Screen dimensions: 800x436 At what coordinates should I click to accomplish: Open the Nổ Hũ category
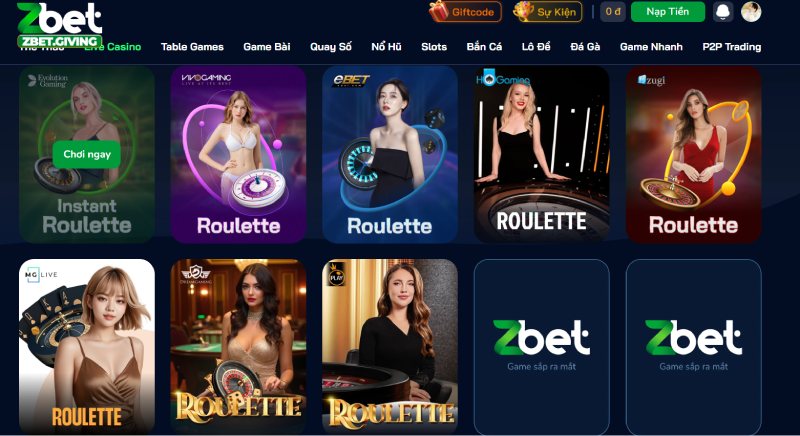[x=386, y=47]
